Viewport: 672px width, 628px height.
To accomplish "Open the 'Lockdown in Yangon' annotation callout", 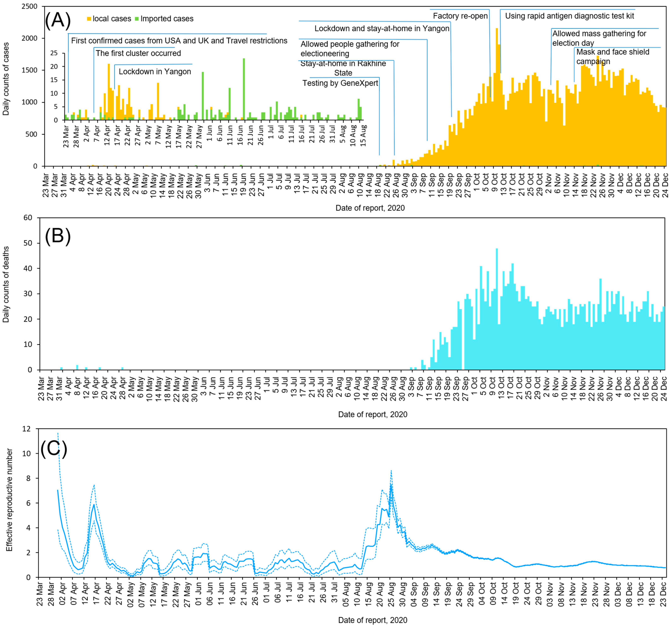I will coord(155,71).
